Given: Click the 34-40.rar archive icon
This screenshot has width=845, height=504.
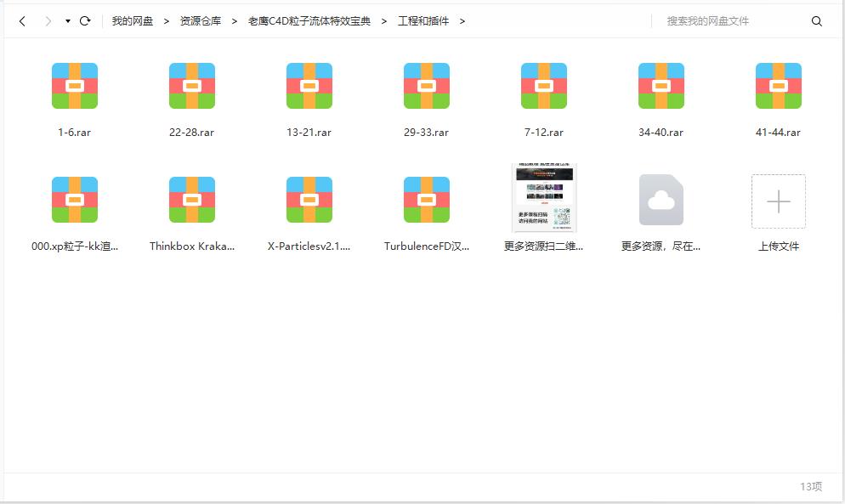Looking at the screenshot, I should click(x=661, y=86).
